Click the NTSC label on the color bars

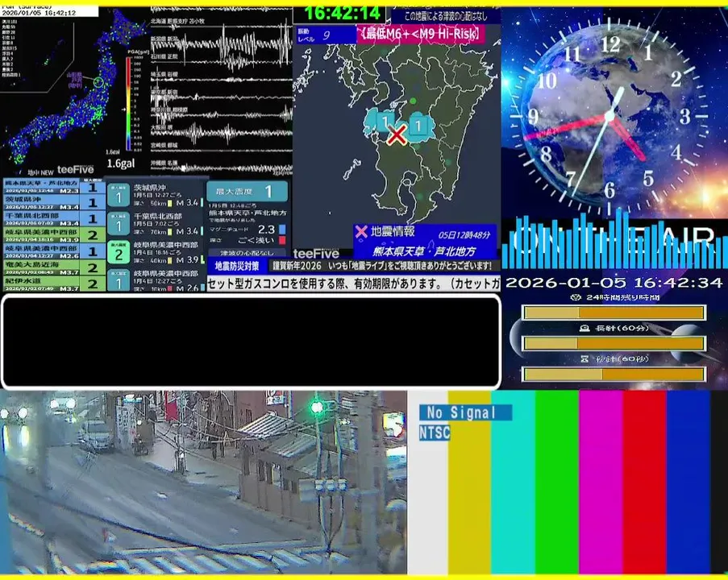(x=435, y=433)
